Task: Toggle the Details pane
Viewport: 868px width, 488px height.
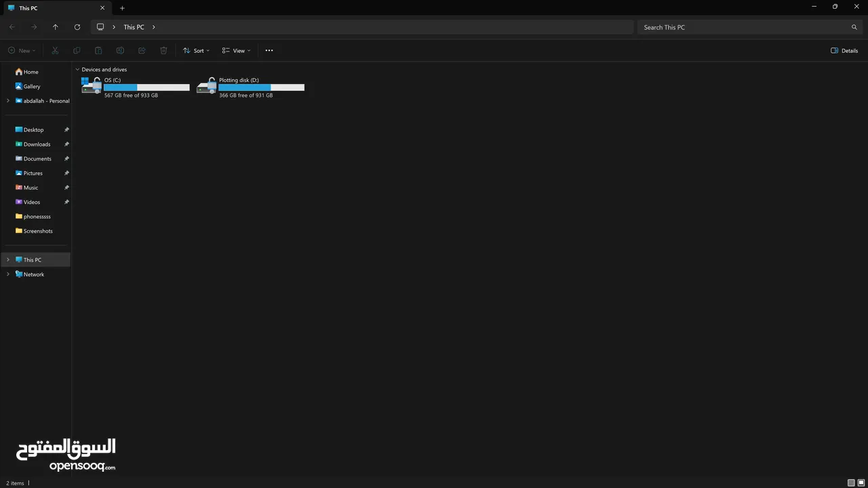Action: click(x=844, y=50)
